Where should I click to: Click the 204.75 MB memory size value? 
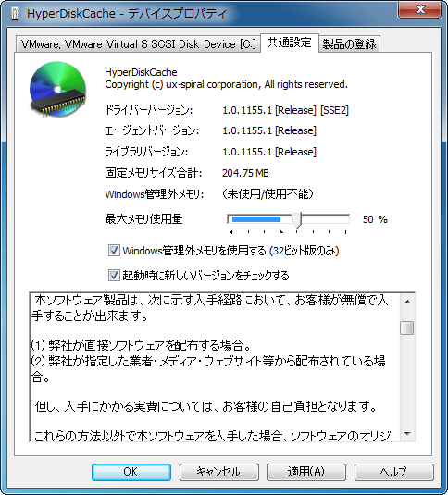(245, 173)
